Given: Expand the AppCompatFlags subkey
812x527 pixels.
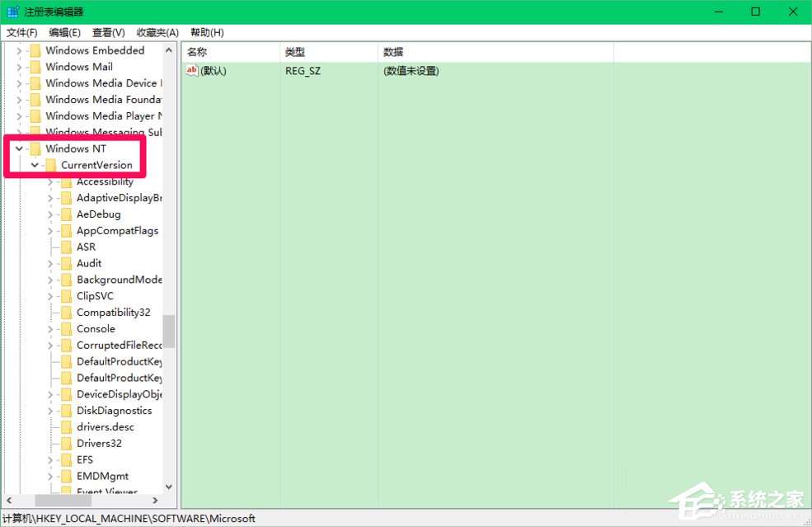Looking at the screenshot, I should (x=51, y=230).
